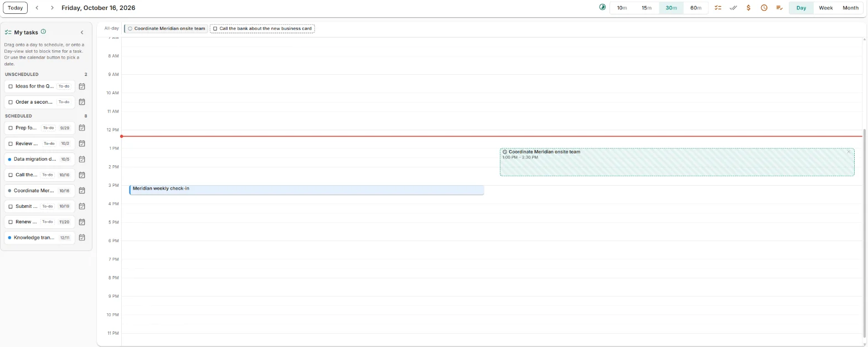This screenshot has width=868, height=347.
Task: Click the clock icon on the time block
Action: [x=505, y=152]
